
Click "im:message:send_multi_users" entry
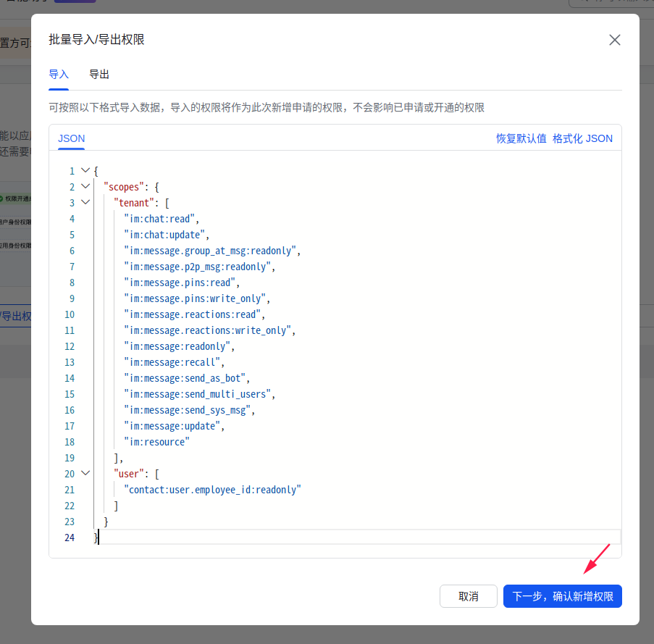197,394
